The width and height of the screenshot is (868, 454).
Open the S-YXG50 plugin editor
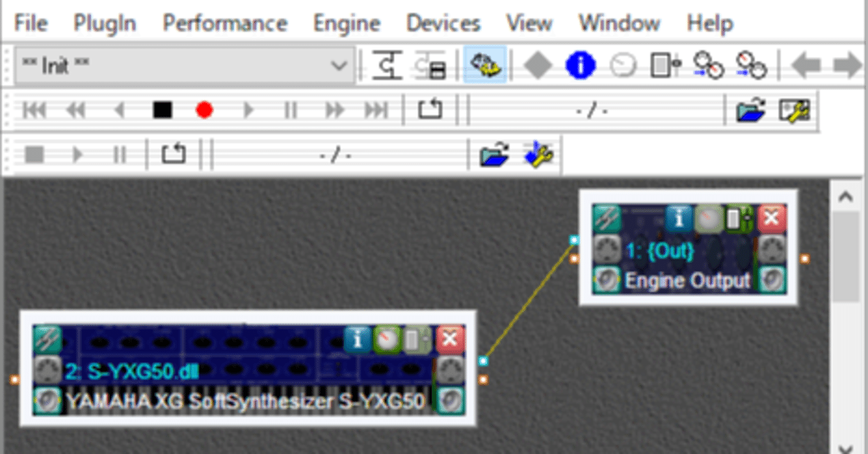(46, 339)
